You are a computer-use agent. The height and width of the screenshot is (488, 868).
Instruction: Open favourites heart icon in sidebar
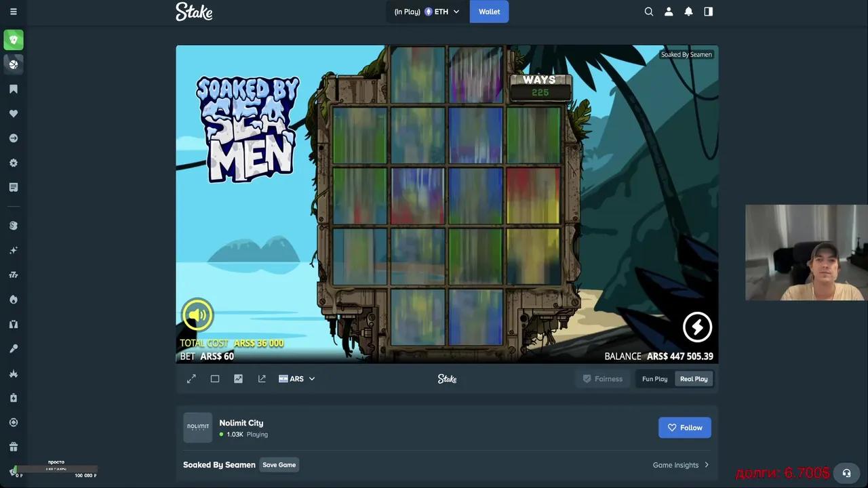pos(14,114)
